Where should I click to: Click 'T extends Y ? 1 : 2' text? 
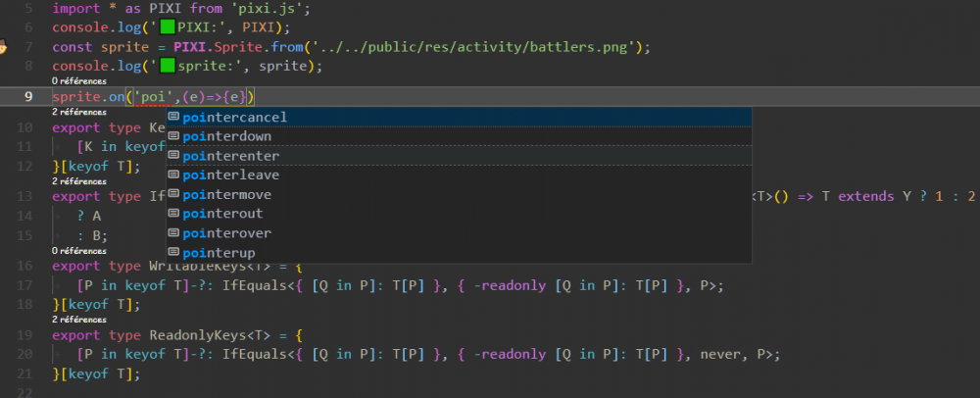tap(898, 197)
